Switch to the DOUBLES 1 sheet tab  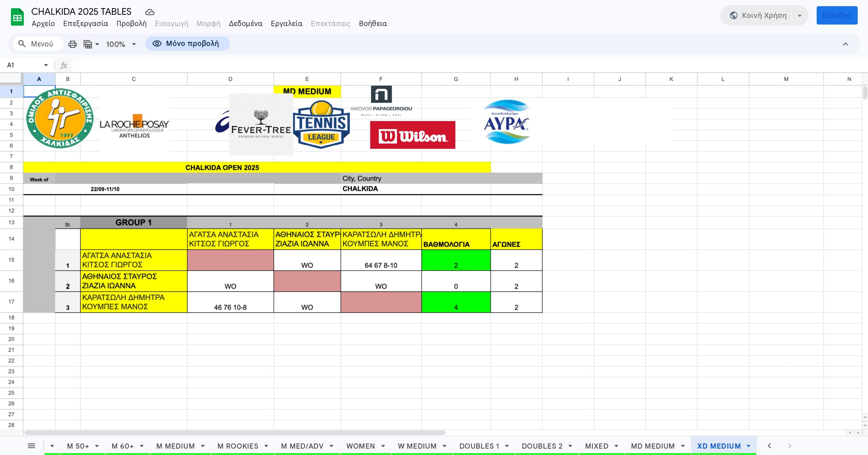[479, 446]
